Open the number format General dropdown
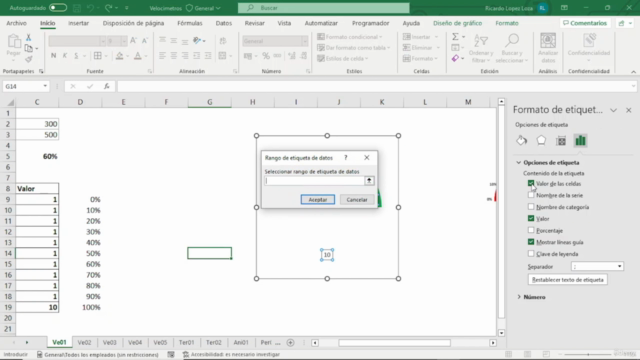 [x=304, y=41]
